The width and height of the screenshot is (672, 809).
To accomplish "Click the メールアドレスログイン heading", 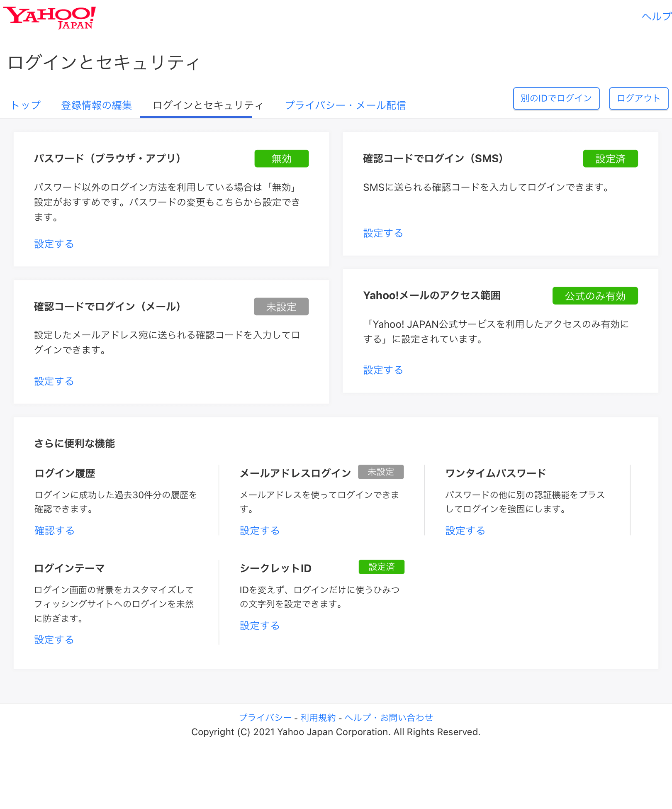I will click(x=295, y=473).
